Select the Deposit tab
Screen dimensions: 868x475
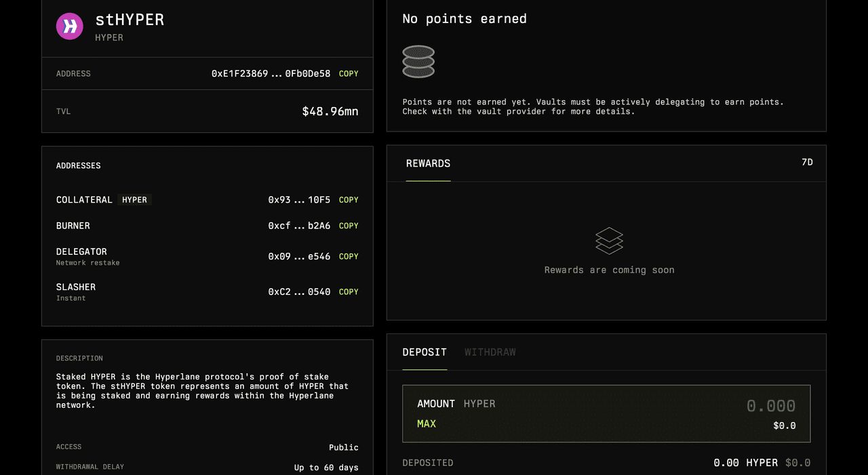click(x=425, y=352)
